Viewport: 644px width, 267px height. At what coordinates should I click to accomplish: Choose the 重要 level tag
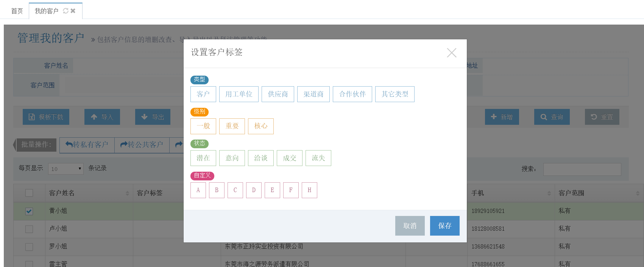232,126
